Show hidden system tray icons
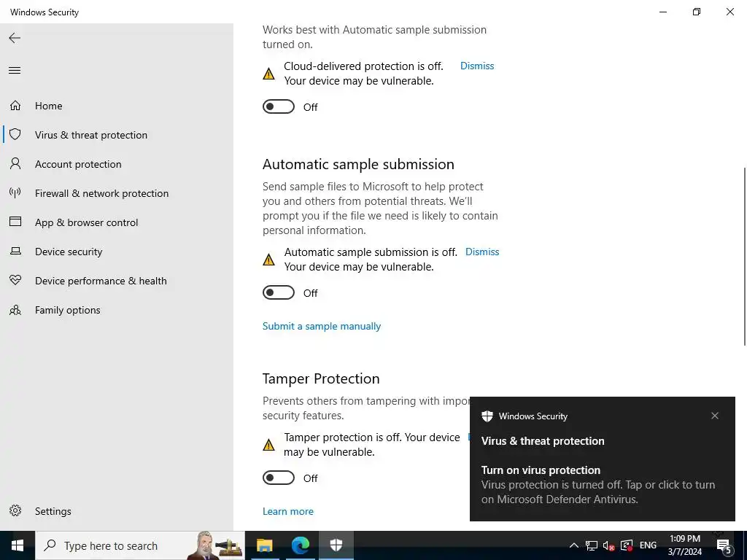 [574, 545]
